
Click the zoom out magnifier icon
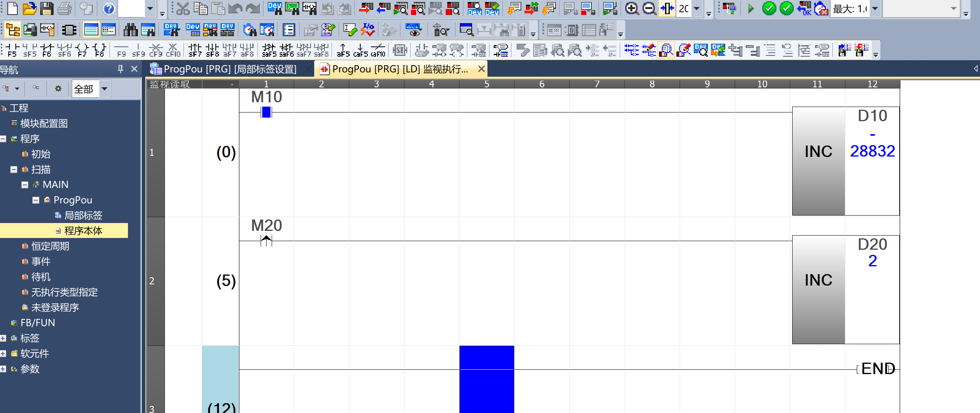pos(649,8)
